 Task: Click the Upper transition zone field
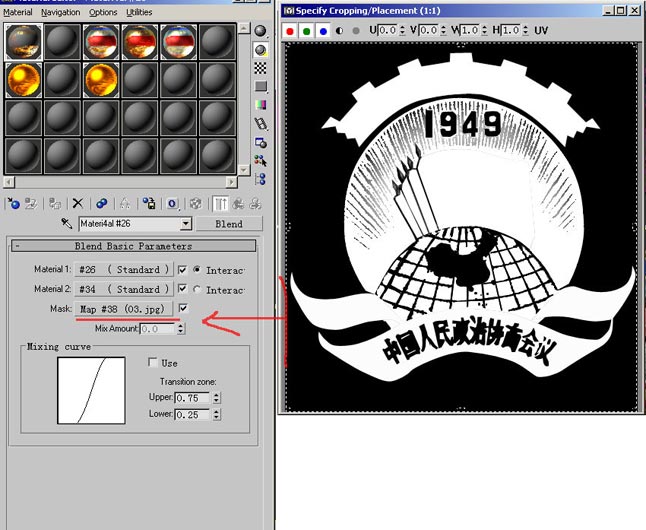(x=193, y=398)
